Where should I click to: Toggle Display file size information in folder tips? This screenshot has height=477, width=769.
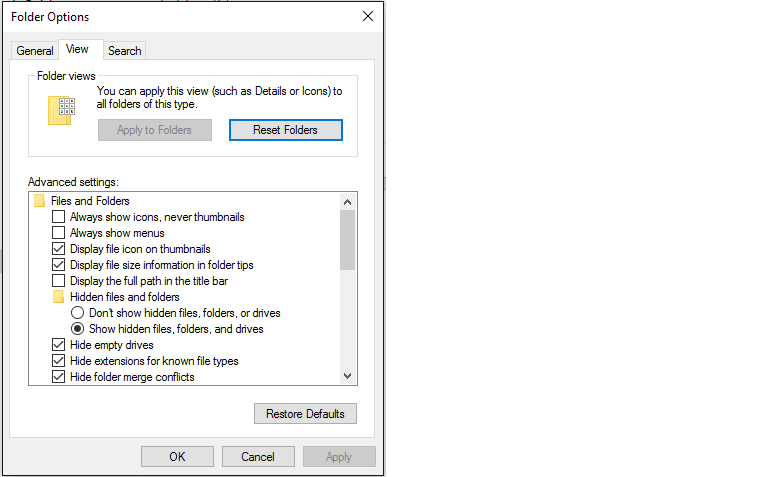coord(58,265)
